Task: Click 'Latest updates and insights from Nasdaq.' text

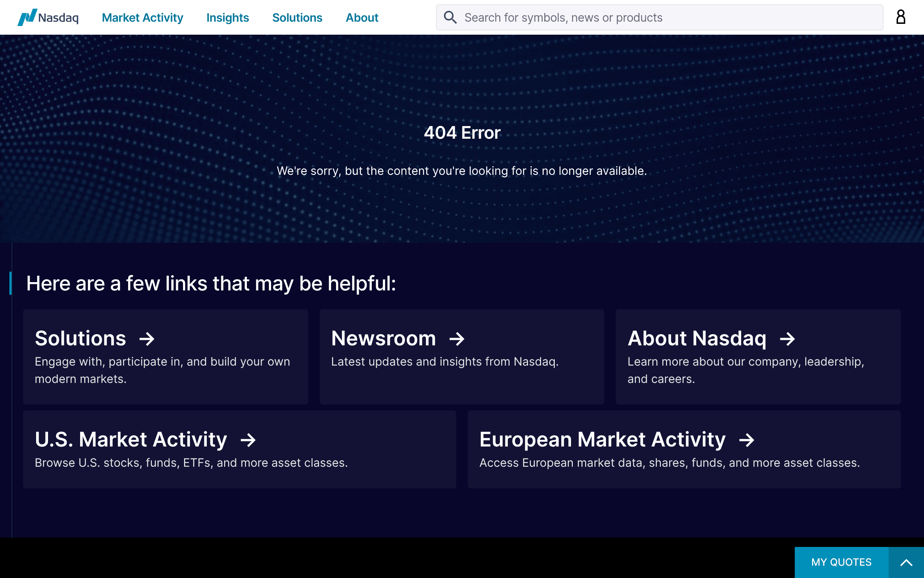Action: [x=445, y=362]
